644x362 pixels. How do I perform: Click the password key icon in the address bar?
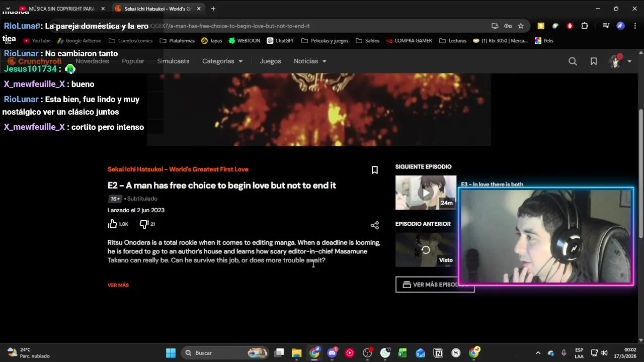508,26
